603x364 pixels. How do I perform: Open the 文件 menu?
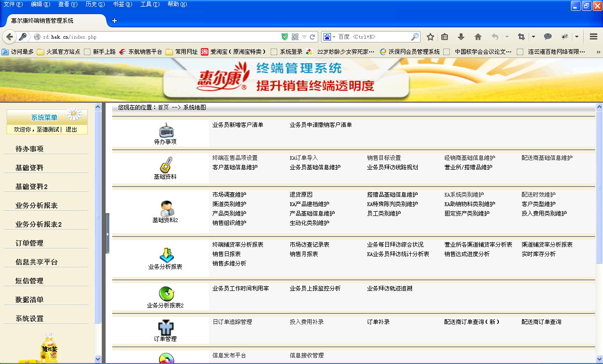click(13, 4)
